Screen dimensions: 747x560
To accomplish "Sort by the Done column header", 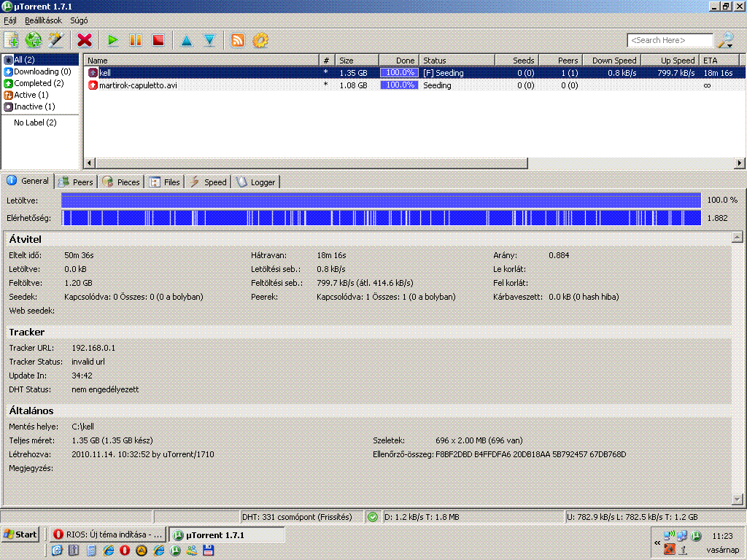I will 399,61.
